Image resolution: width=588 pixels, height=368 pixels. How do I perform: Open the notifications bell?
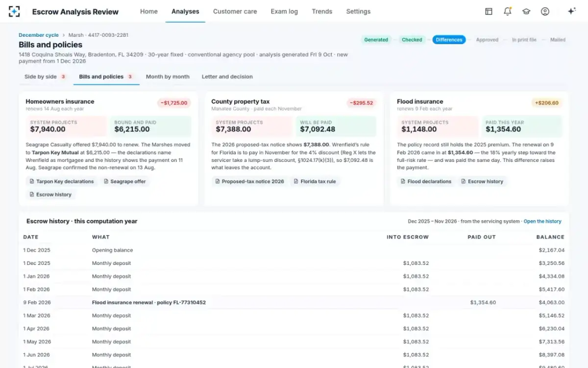point(508,11)
